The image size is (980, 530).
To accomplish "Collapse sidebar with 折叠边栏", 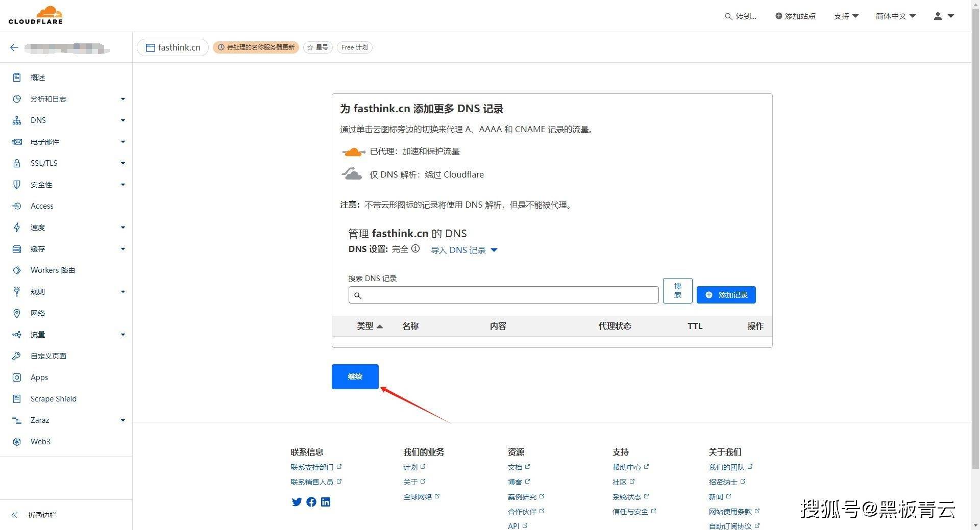I will [x=34, y=515].
